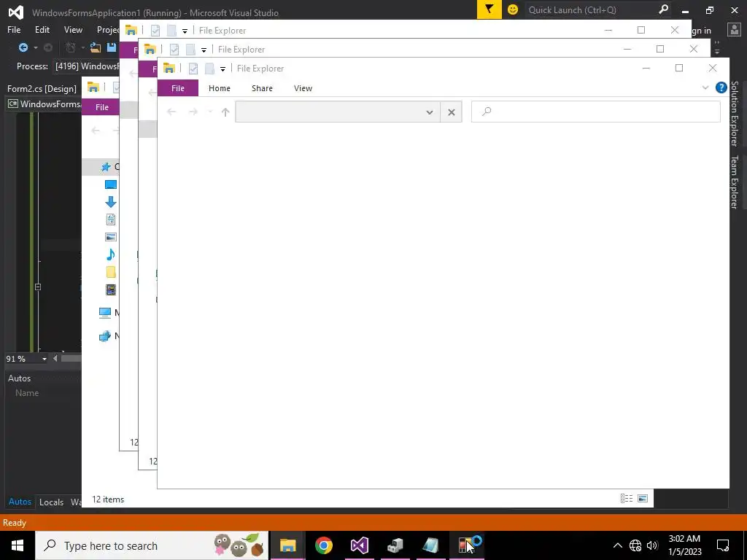The image size is (747, 560).
Task: Select Quick access star in back File Explorer sidebar
Action: pyautogui.click(x=106, y=167)
